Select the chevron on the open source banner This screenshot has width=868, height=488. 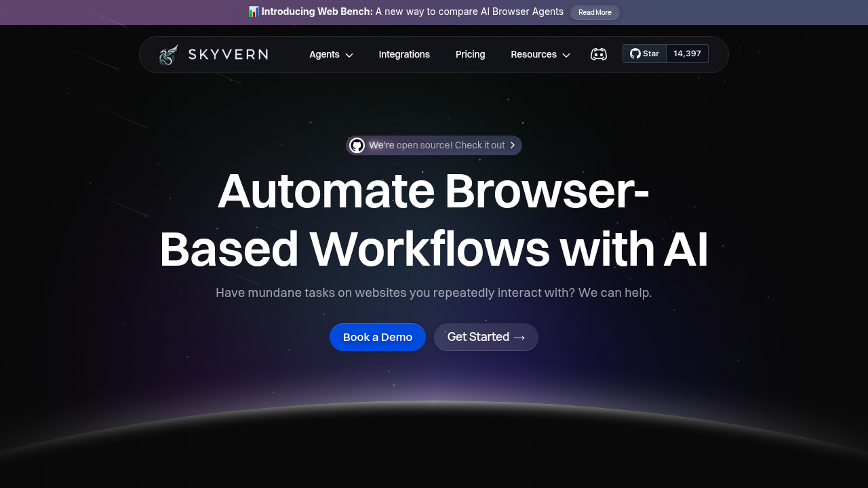(513, 145)
